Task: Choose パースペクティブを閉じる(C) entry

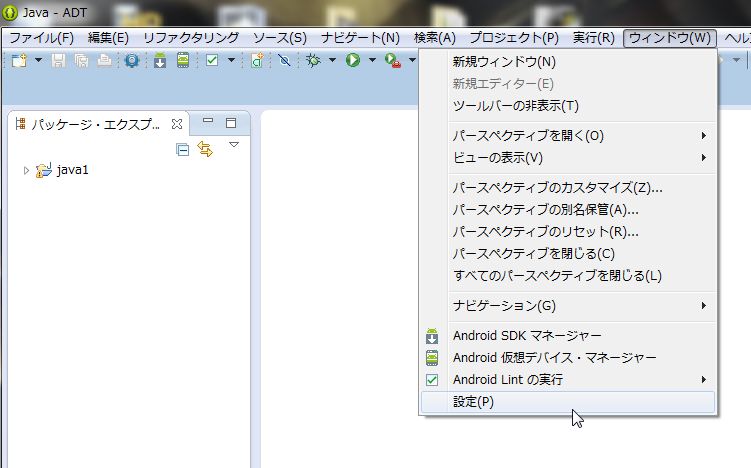Action: click(569, 253)
